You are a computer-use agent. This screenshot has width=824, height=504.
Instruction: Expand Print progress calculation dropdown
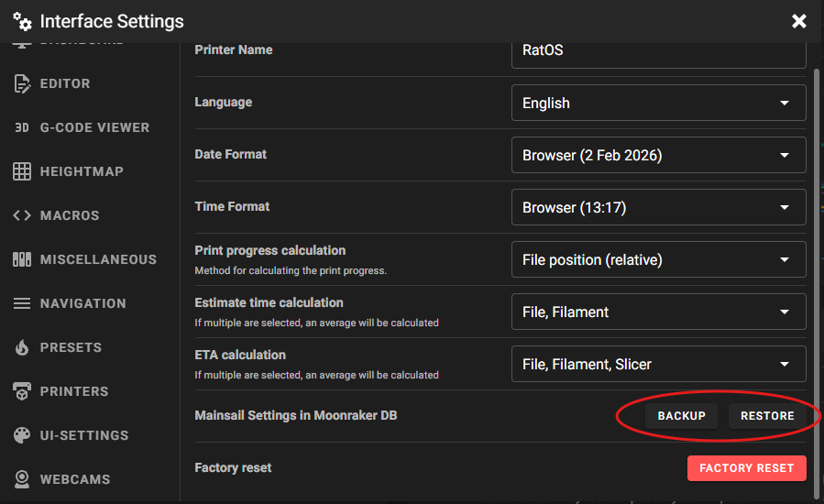pos(658,259)
